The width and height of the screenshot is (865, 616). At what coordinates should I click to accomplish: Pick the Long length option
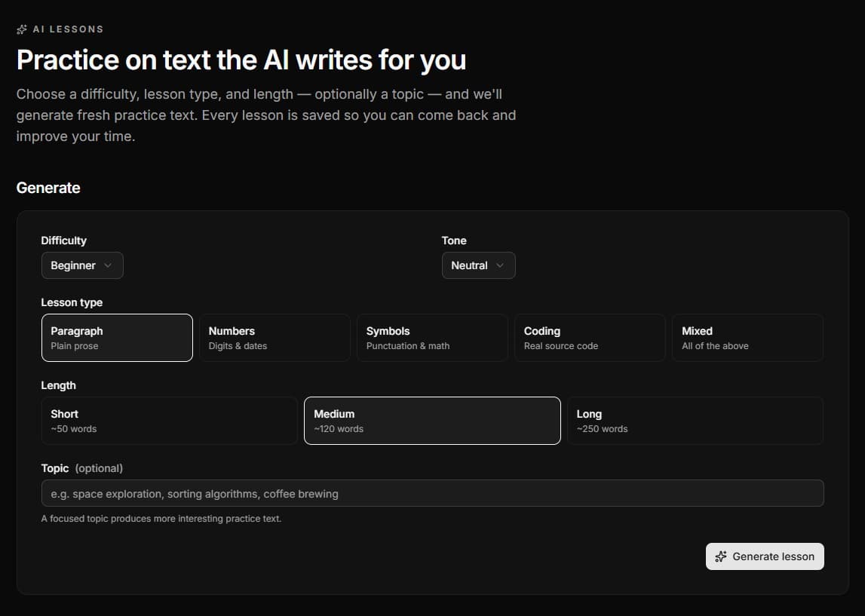point(695,421)
